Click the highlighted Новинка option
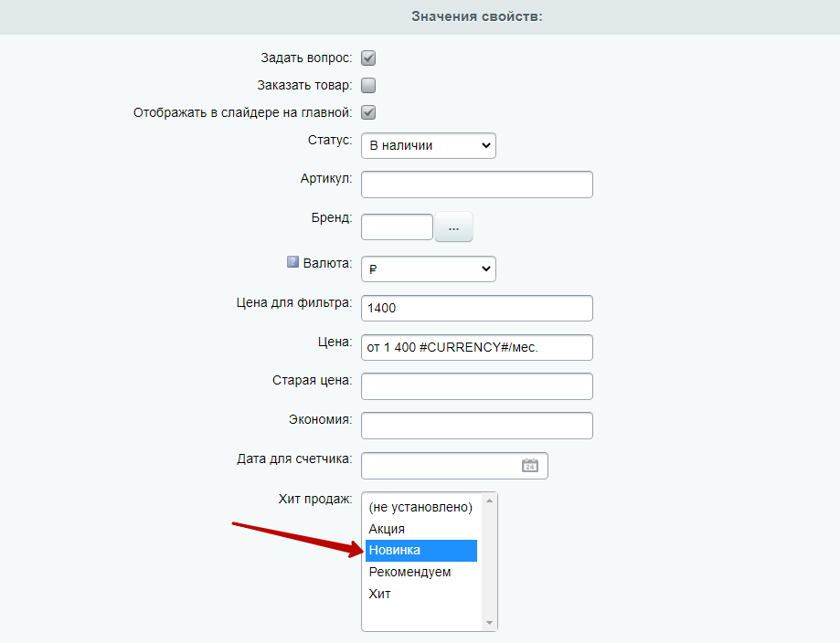 (x=421, y=551)
